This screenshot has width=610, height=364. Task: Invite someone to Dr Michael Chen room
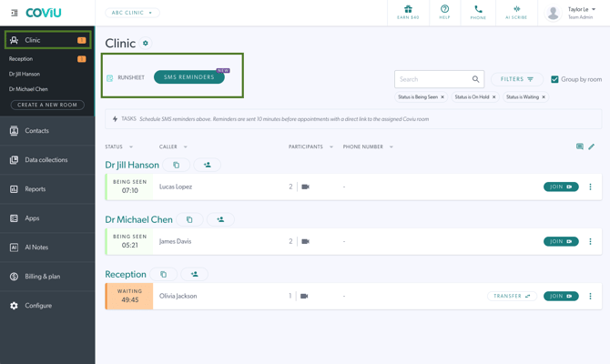(x=220, y=219)
